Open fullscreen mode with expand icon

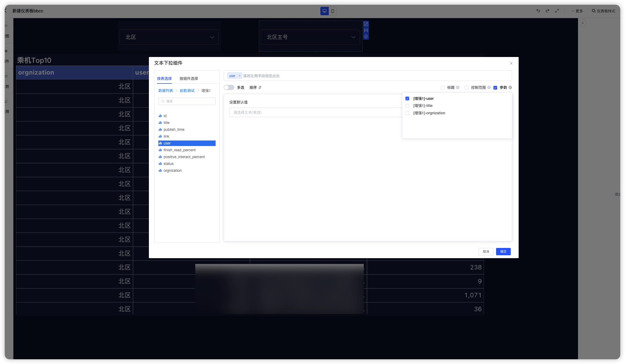click(557, 11)
